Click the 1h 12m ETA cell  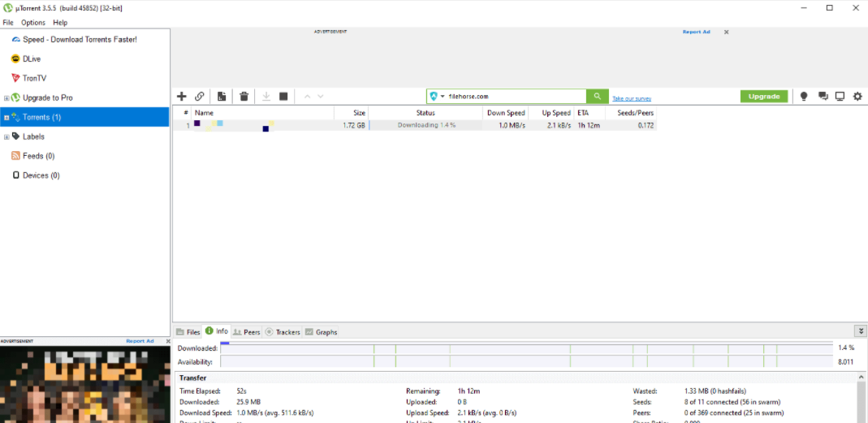[589, 126]
